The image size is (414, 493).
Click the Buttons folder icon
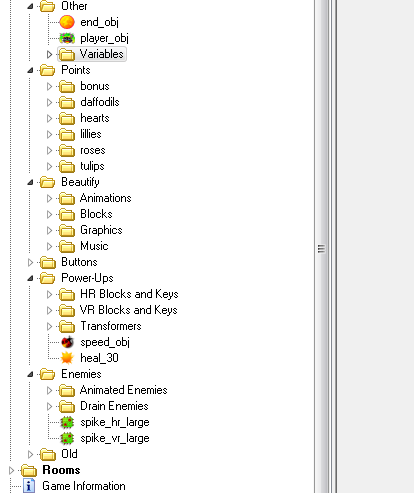(48, 262)
